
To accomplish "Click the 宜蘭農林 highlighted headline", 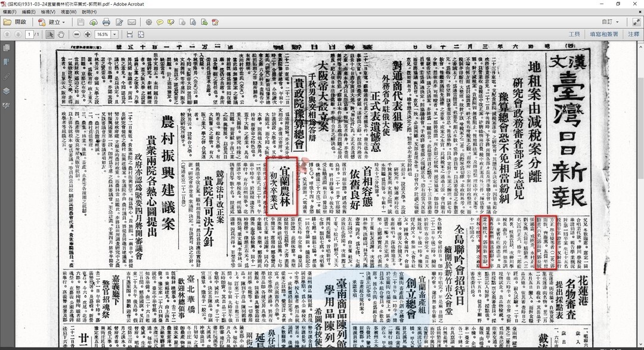I will [284, 187].
